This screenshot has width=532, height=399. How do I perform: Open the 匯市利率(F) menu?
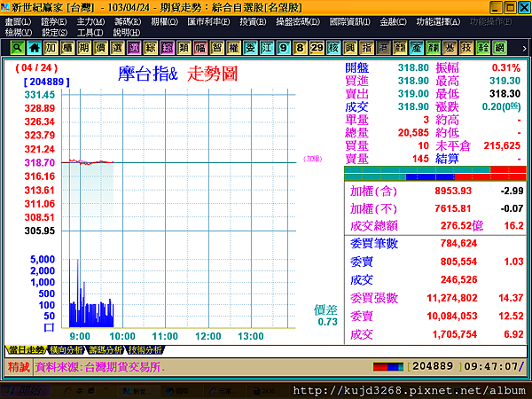click(x=208, y=21)
